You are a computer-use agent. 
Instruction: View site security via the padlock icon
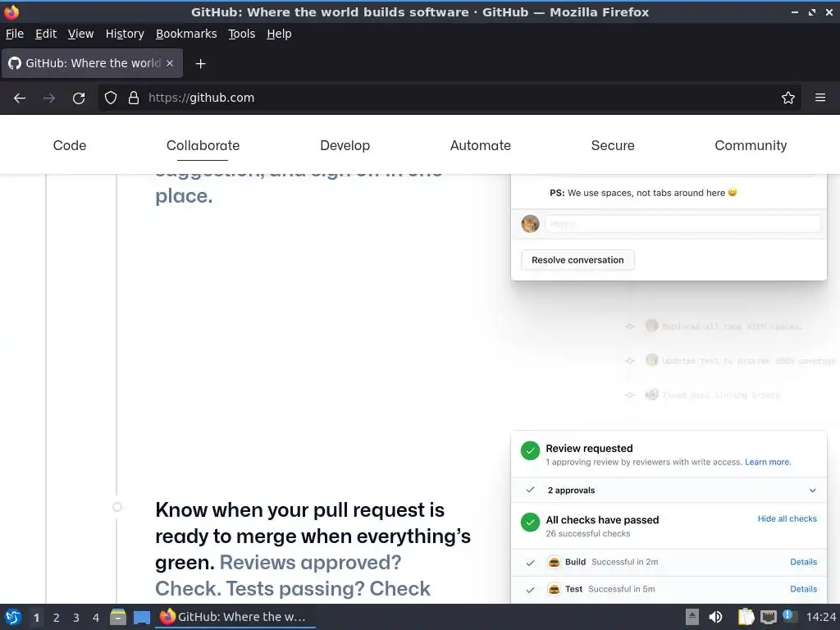134,98
